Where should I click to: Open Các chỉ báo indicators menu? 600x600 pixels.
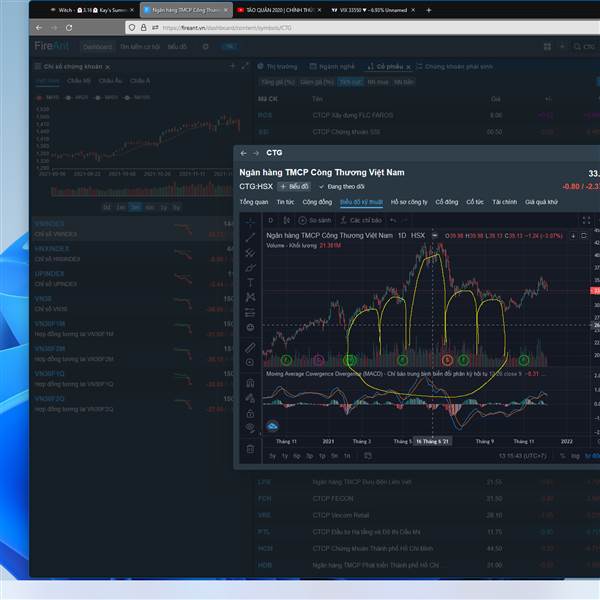[x=361, y=220]
